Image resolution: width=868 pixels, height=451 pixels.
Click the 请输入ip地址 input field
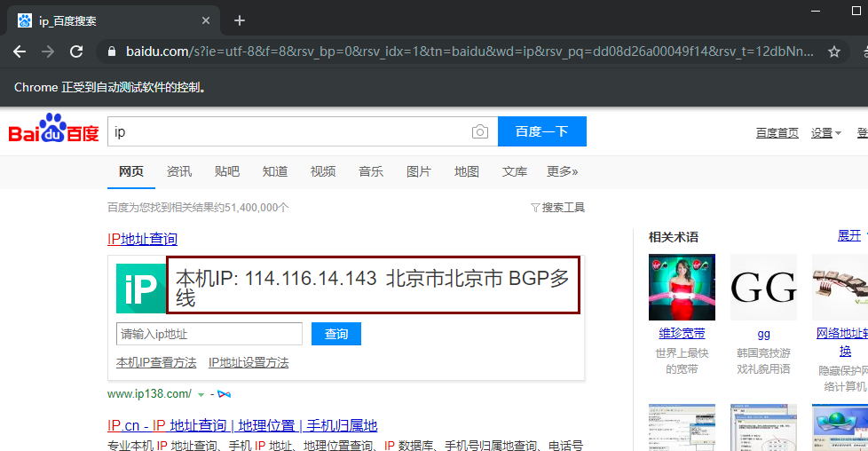point(209,334)
